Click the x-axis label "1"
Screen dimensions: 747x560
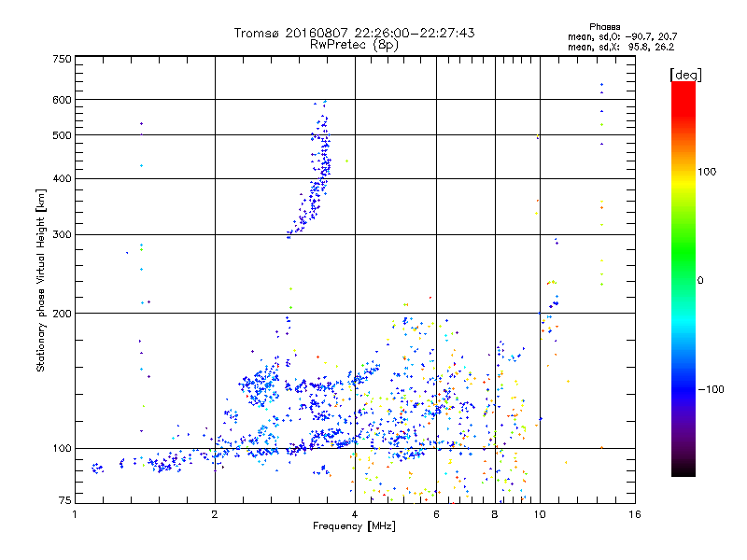(x=75, y=514)
